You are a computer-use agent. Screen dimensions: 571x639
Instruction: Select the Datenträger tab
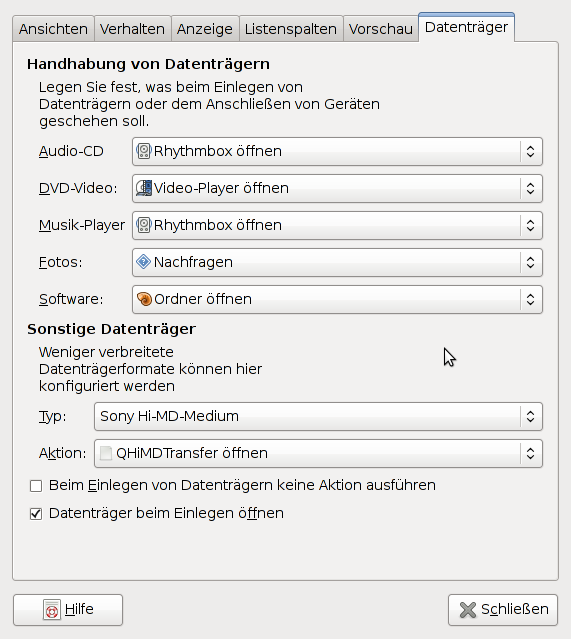point(466,27)
